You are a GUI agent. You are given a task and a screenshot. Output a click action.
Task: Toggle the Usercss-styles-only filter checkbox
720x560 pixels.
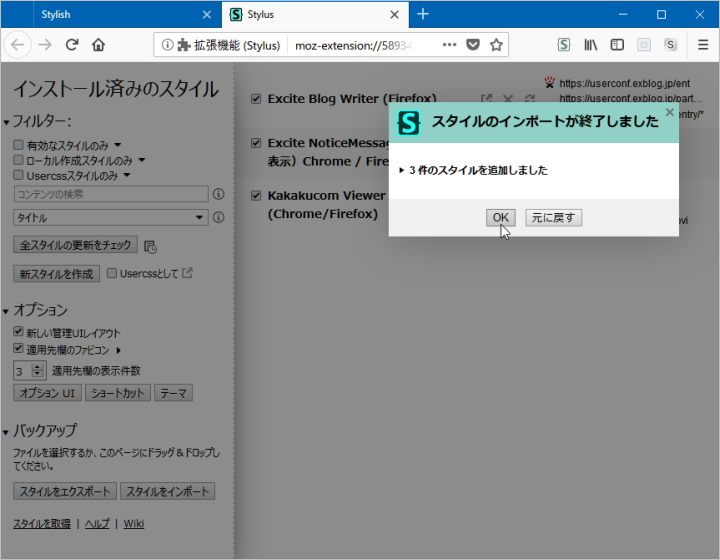[18, 175]
